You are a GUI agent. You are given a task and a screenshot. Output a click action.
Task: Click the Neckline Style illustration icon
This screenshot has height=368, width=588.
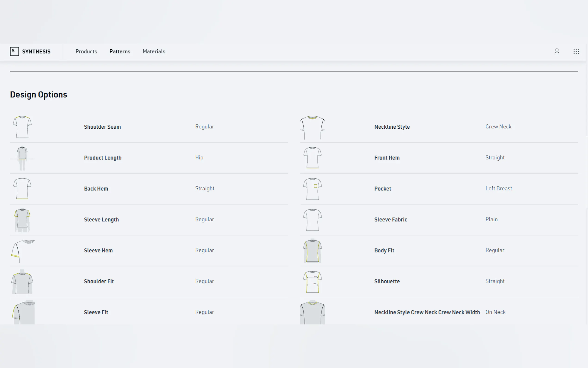[312, 127]
